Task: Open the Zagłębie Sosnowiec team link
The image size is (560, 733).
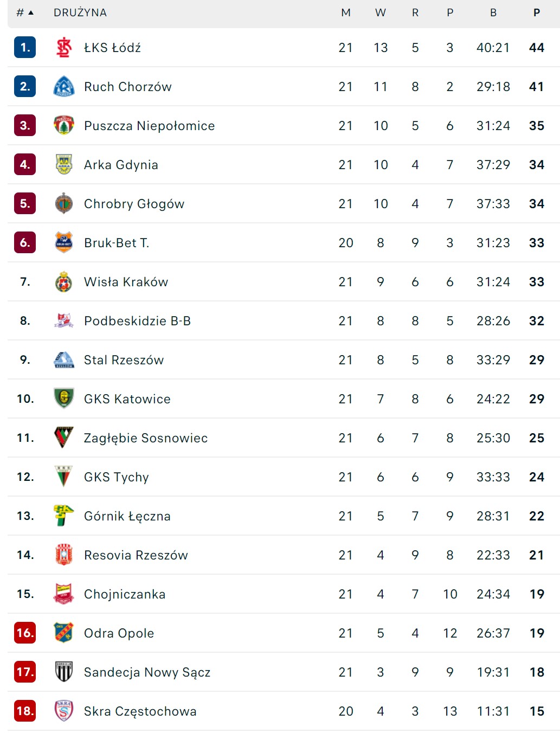Action: pyautogui.click(x=146, y=438)
